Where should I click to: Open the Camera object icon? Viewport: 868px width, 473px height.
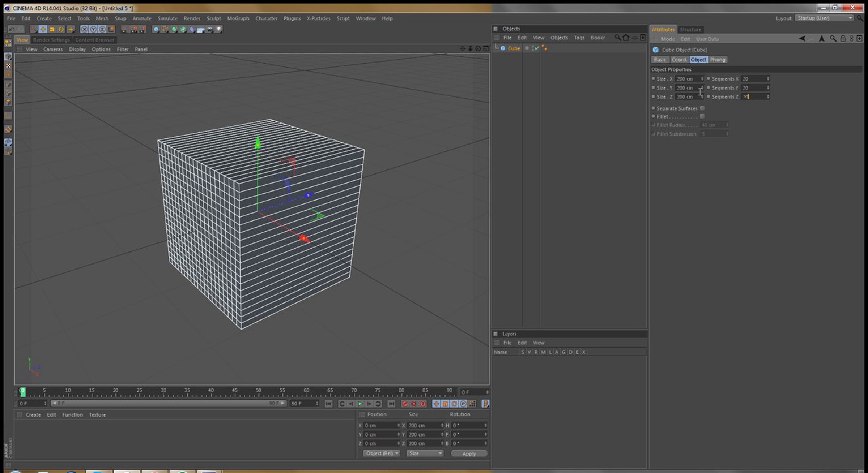coord(210,30)
